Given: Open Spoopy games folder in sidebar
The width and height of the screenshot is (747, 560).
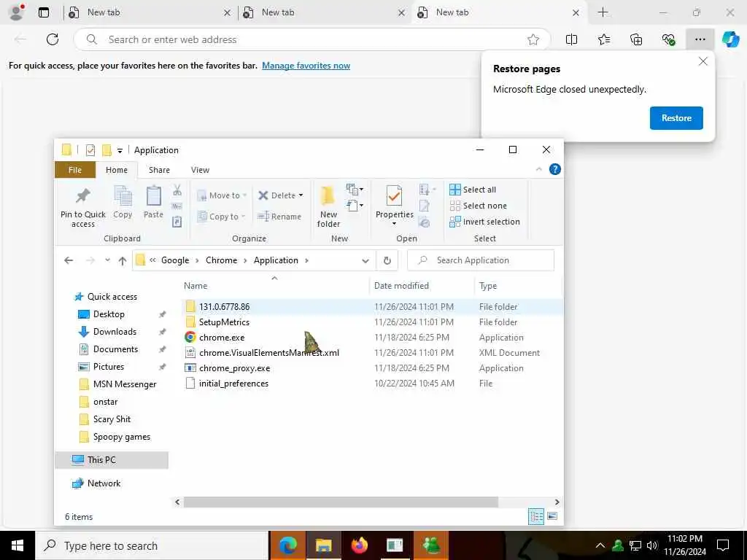Looking at the screenshot, I should 122,437.
